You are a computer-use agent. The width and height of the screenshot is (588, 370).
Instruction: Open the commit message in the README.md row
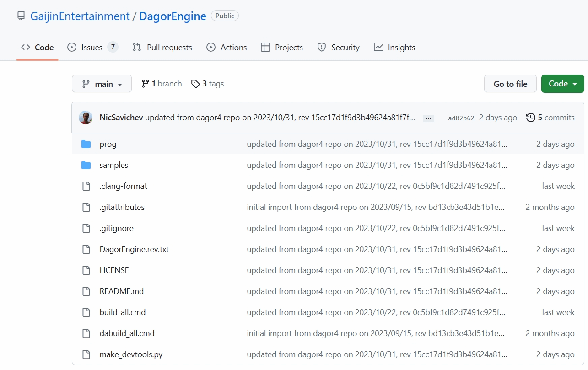377,291
